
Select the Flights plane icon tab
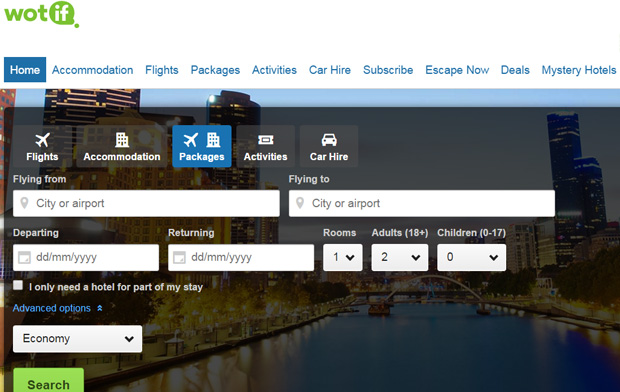point(42,146)
